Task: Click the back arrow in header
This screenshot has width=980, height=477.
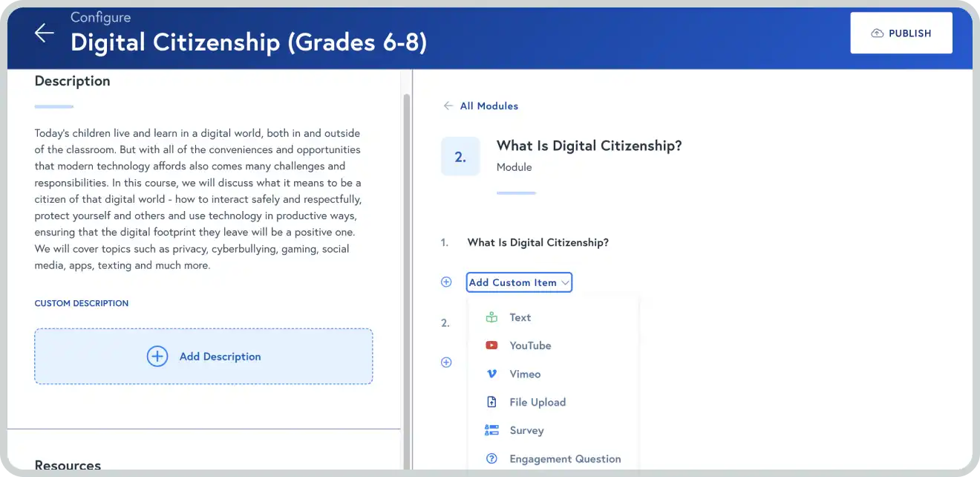Action: (44, 33)
